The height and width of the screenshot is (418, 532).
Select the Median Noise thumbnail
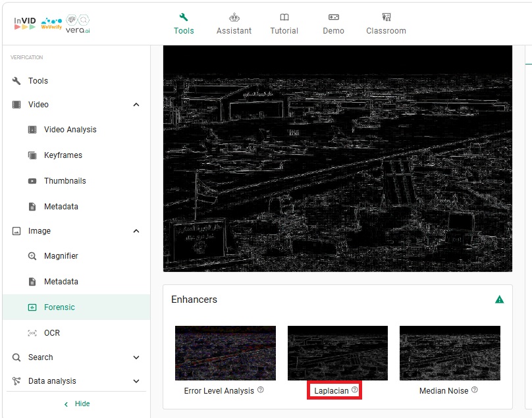[450, 353]
